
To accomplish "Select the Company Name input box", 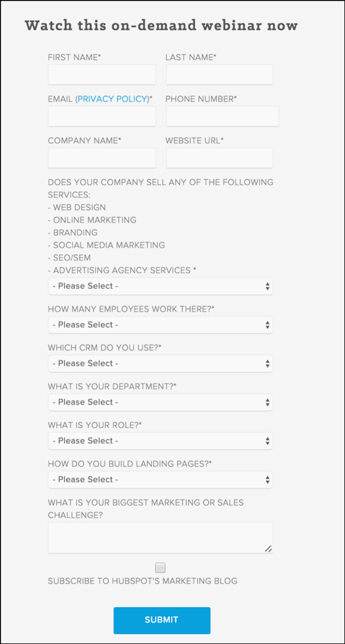I will point(102,158).
